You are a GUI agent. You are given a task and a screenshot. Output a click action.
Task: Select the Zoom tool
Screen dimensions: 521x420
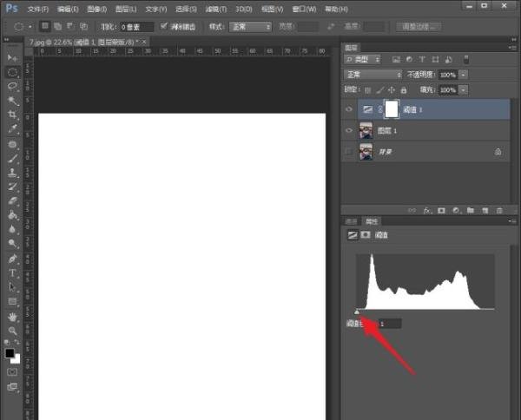(12, 331)
